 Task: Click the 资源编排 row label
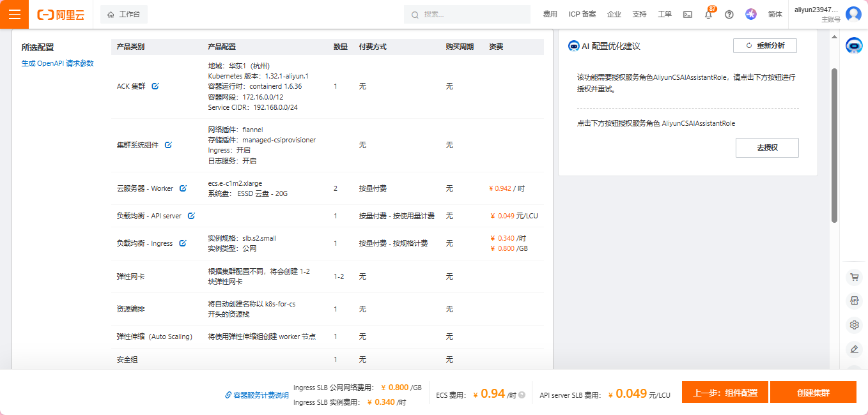point(131,309)
